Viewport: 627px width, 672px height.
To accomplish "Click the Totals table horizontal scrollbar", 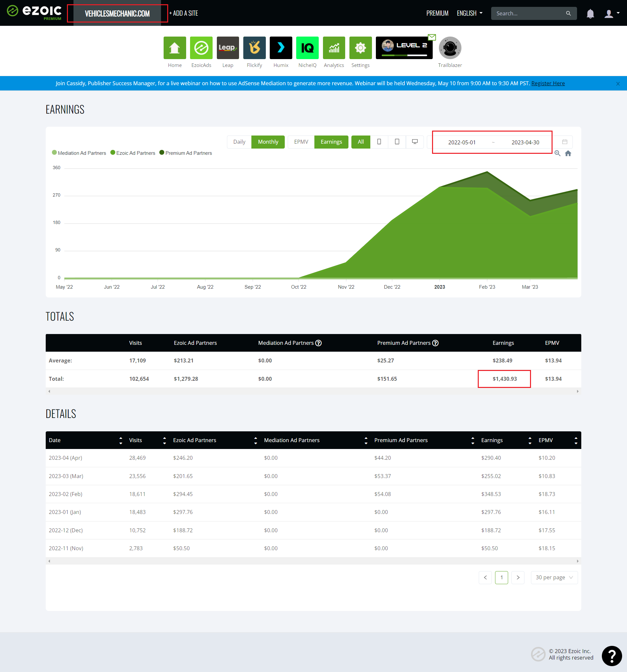I will [313, 392].
